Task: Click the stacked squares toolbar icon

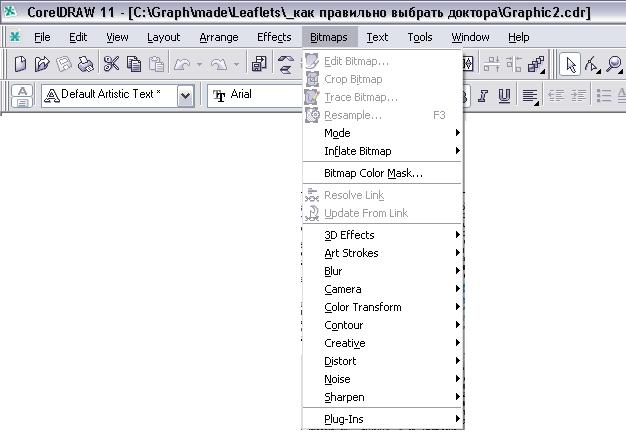Action: pos(536,64)
